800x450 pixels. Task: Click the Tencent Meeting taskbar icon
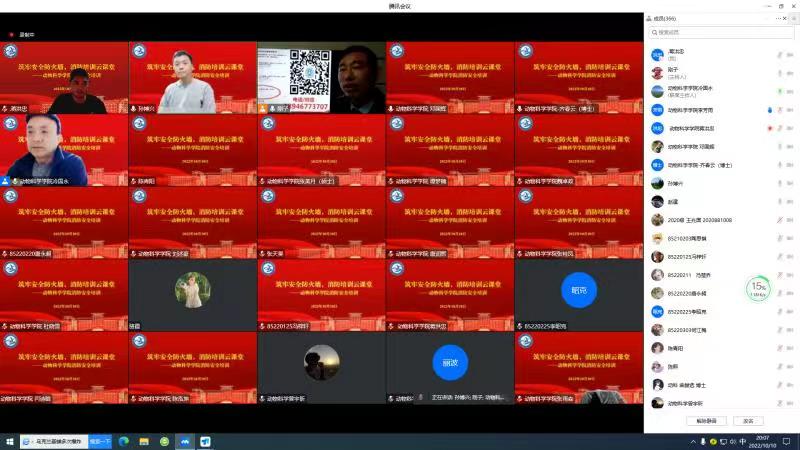[185, 441]
